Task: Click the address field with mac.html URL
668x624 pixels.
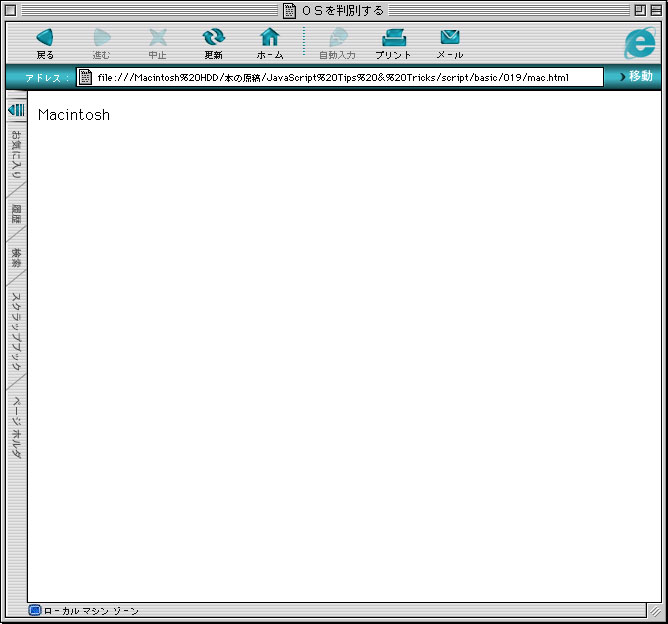Action: [x=340, y=77]
